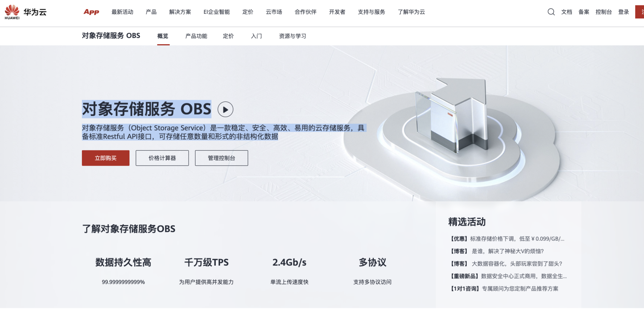Image resolution: width=644 pixels, height=321 pixels.
Task: Click the 2.4Gb/s heading
Action: (x=289, y=262)
